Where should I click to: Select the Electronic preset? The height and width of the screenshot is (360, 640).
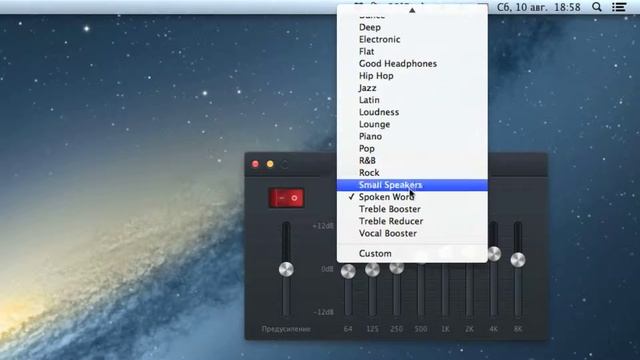pyautogui.click(x=412, y=40)
